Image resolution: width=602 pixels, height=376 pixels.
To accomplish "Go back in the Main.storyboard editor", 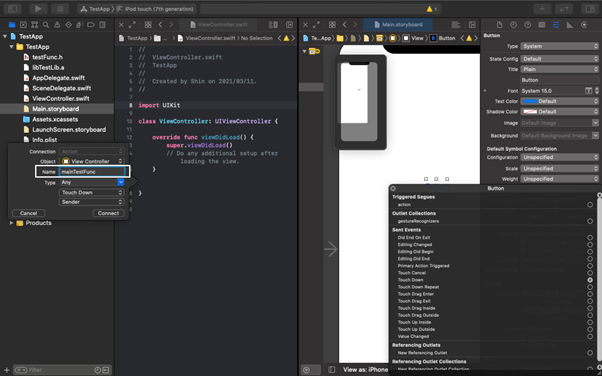I will 344,25.
